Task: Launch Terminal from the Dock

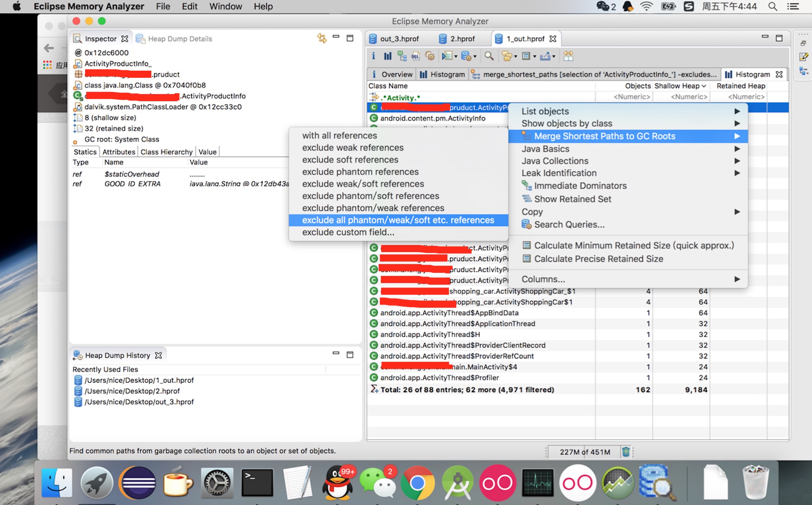Action: click(x=257, y=482)
